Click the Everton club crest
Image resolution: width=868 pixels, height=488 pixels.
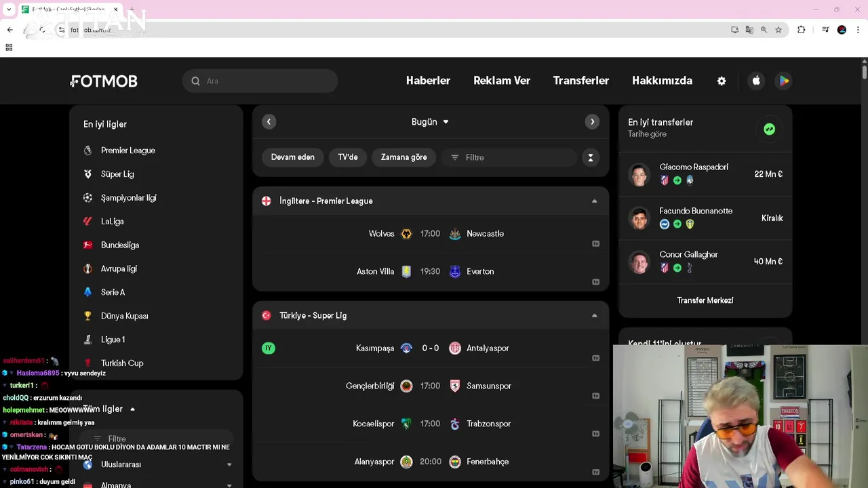tap(455, 272)
